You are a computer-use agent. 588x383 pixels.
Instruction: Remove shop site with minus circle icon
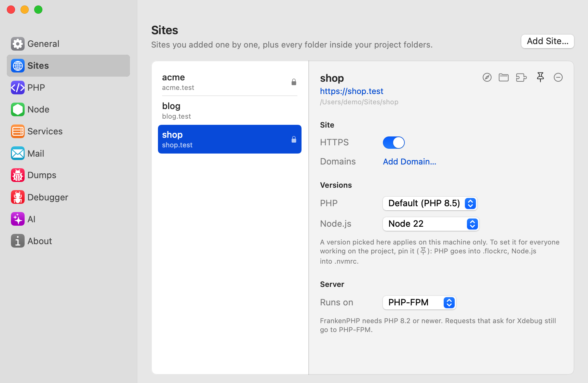(x=558, y=77)
